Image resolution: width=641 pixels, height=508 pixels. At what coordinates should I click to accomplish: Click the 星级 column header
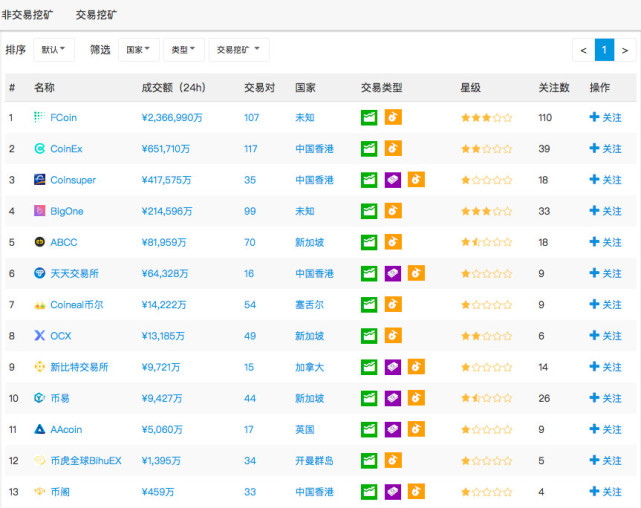(471, 87)
